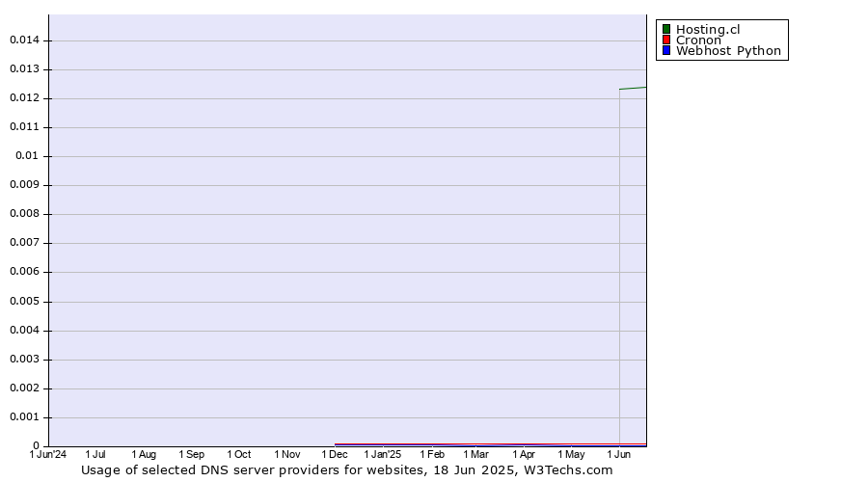Click the 0.006 y-axis label
Screen dimensions: 868x482
click(24, 271)
